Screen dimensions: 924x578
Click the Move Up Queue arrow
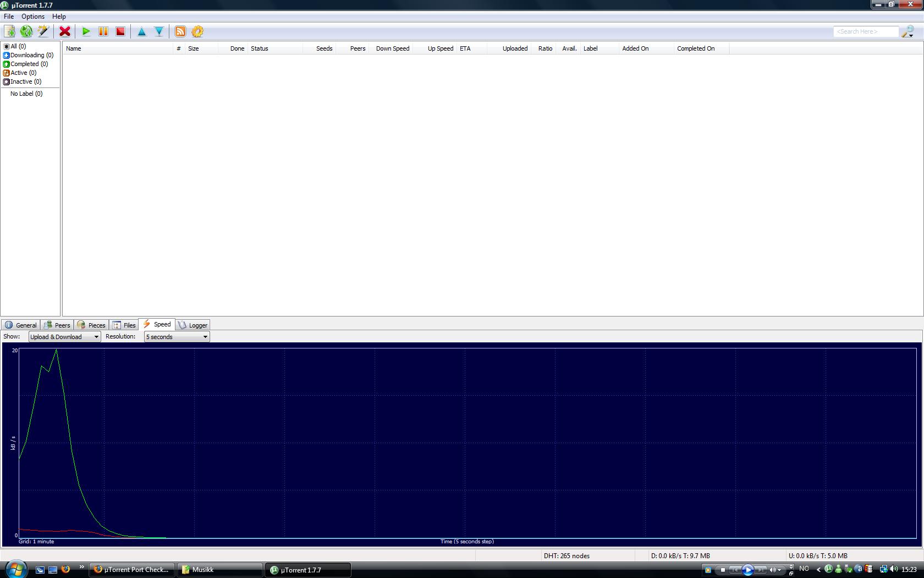coord(142,31)
